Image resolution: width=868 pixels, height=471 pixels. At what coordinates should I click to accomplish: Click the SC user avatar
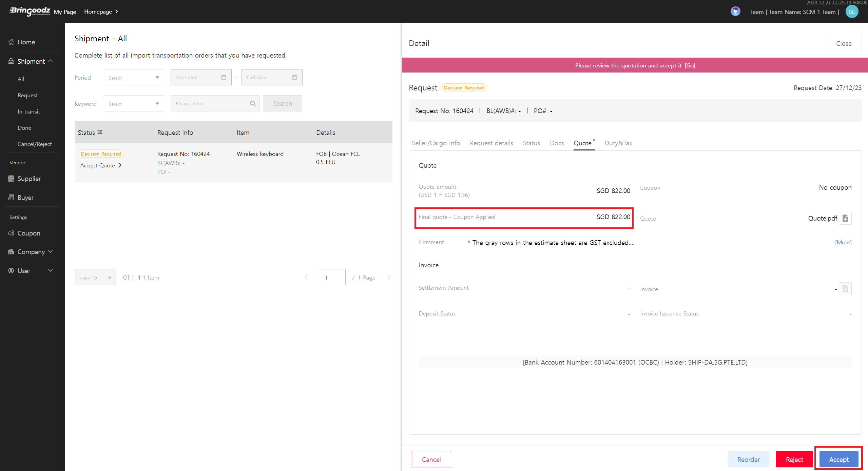click(852, 12)
